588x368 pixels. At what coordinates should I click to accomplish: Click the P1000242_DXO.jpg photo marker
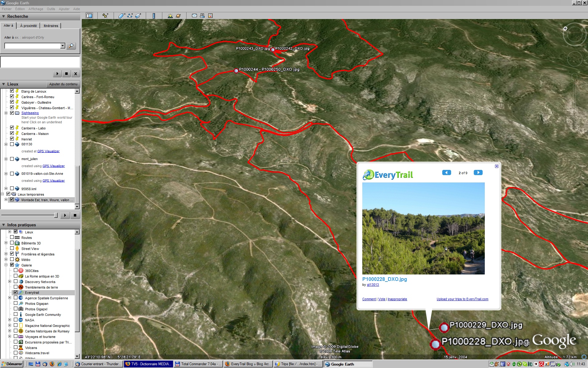[273, 50]
